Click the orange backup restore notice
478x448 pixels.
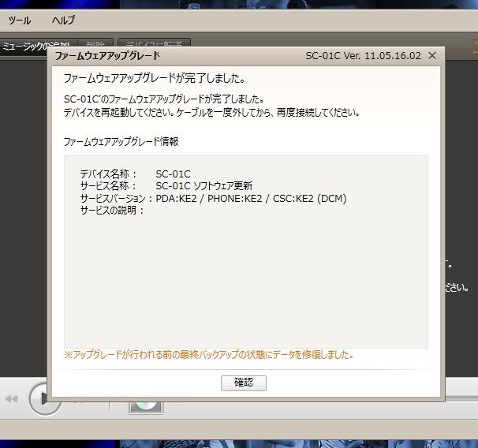click(x=209, y=354)
